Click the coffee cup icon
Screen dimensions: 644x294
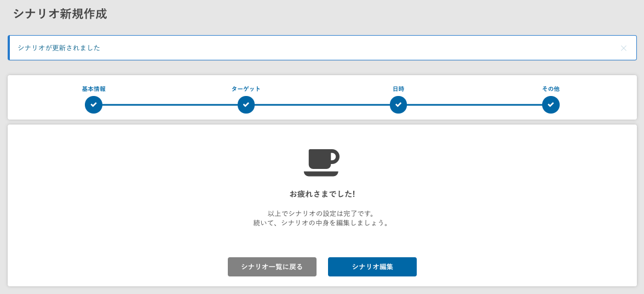tap(321, 162)
